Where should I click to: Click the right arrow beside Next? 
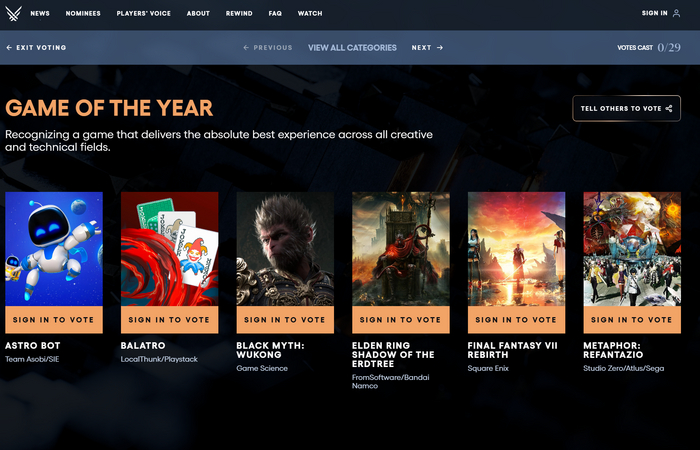point(440,47)
